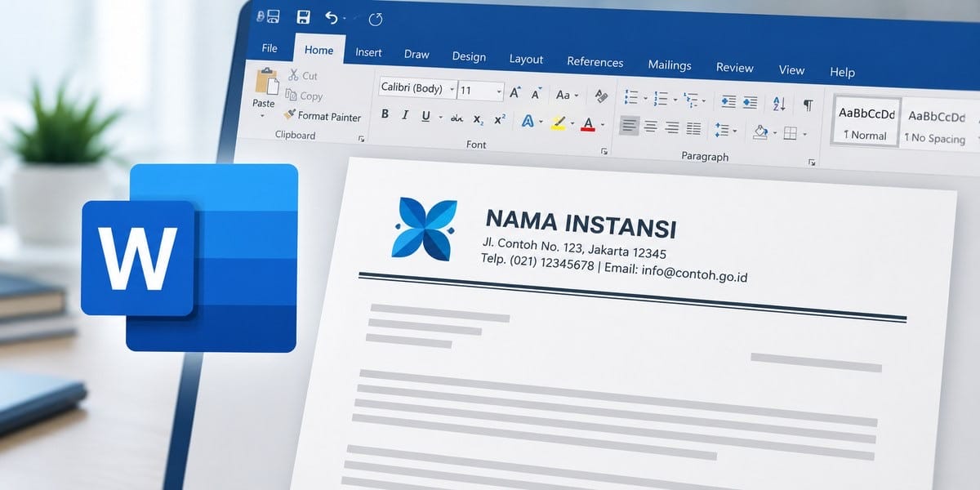Apply superscript x² formatting

pos(501,119)
